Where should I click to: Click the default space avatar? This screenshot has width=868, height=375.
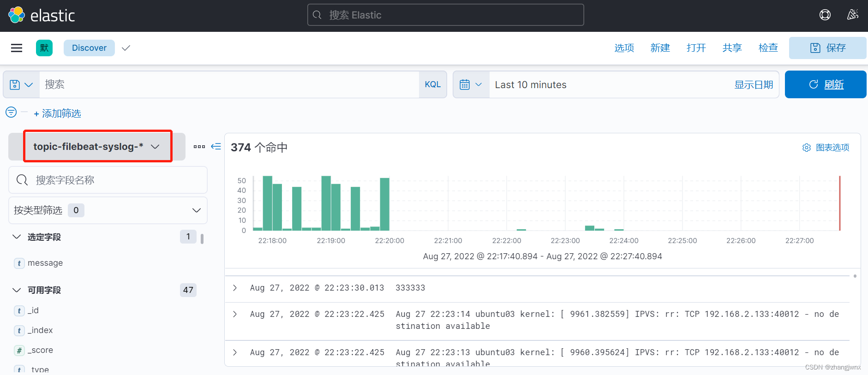[44, 48]
